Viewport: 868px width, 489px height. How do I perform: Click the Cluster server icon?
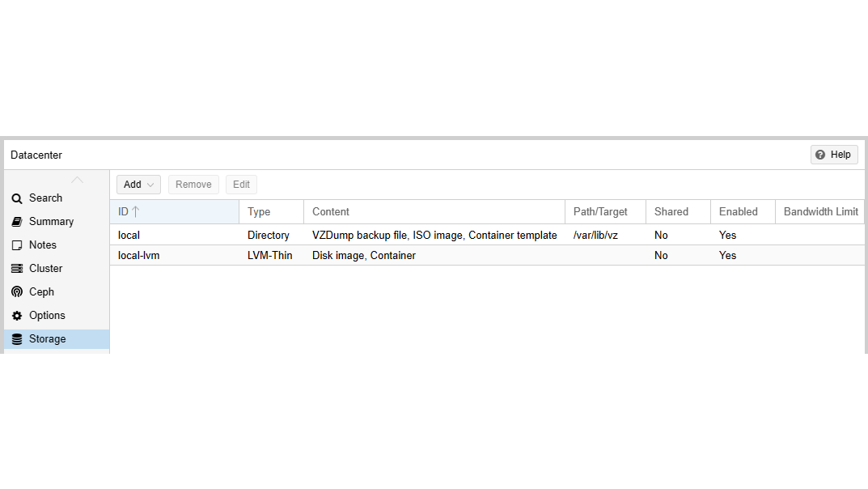pyautogui.click(x=17, y=269)
